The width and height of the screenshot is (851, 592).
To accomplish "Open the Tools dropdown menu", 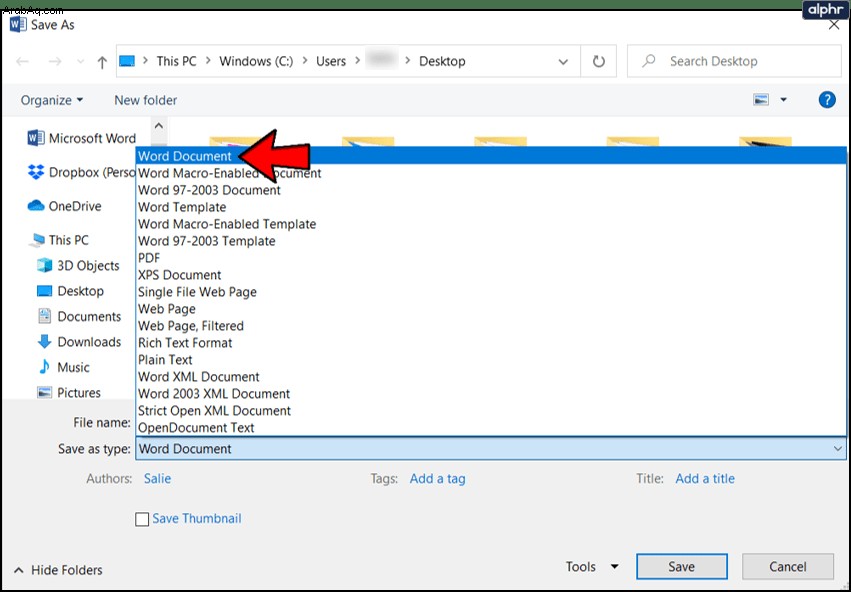I will click(592, 567).
